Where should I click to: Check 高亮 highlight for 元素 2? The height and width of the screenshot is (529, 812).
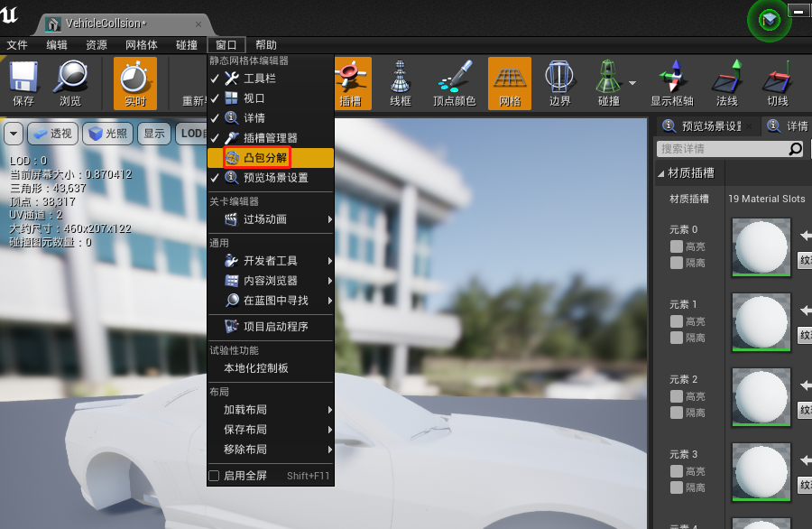click(677, 396)
